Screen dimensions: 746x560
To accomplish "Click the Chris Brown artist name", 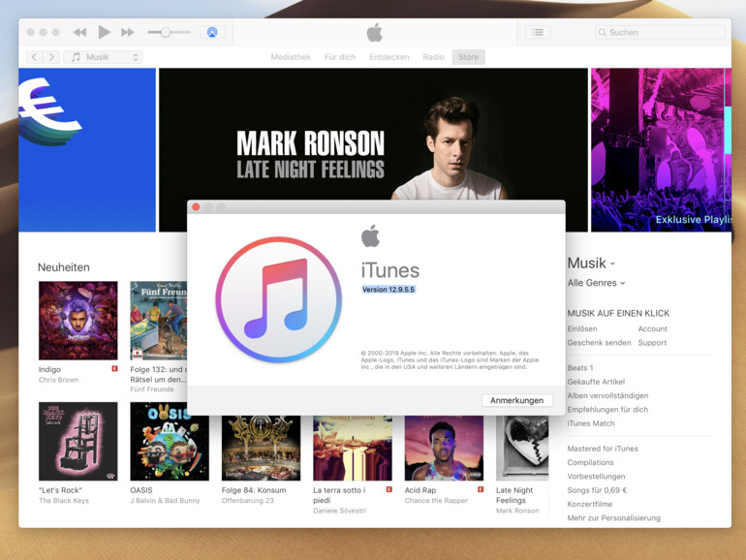I will [58, 380].
